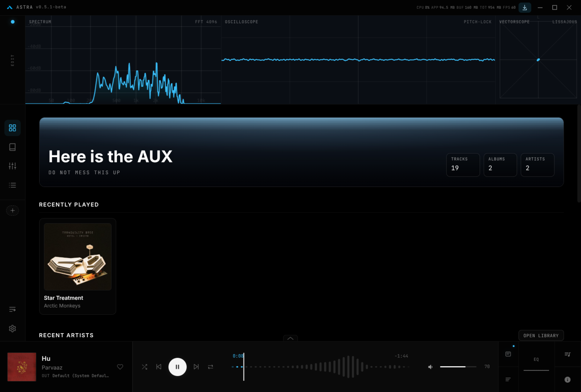Click the plus add playlist button
The height and width of the screenshot is (392, 581).
(12, 211)
